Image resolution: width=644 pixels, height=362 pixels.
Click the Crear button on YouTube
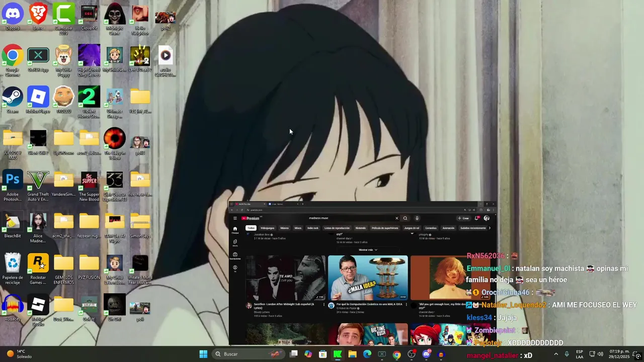(x=463, y=218)
